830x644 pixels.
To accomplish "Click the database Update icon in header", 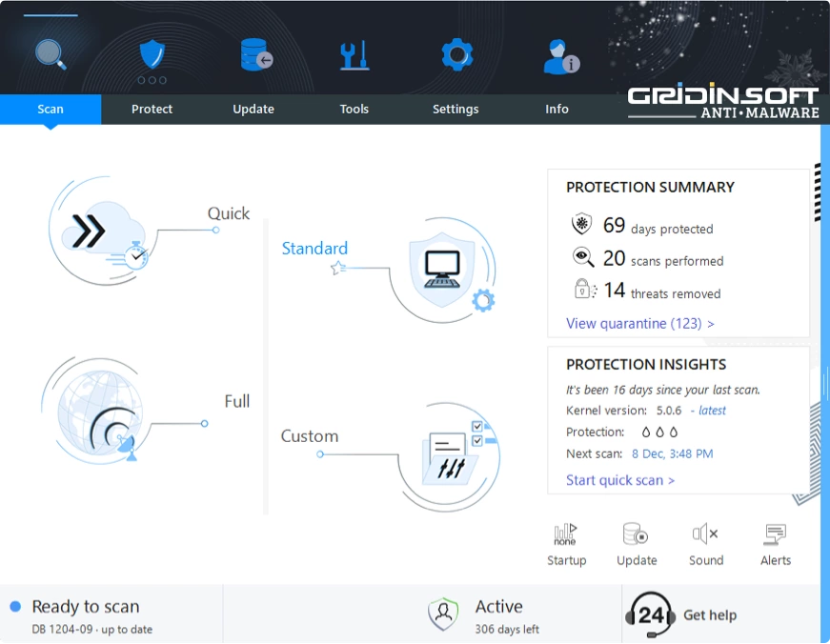I will click(x=256, y=55).
